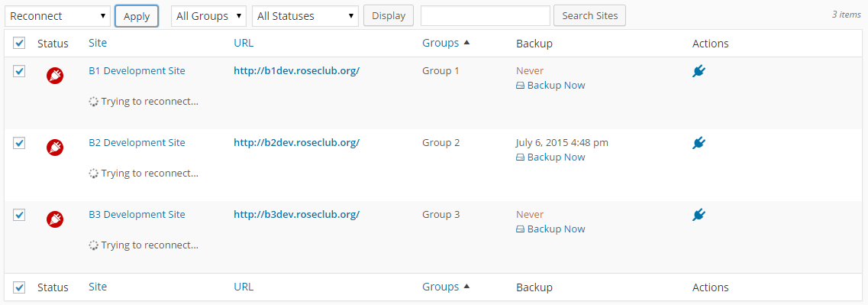This screenshot has height=305, width=868.
Task: Click the Display button
Action: pyautogui.click(x=389, y=16)
